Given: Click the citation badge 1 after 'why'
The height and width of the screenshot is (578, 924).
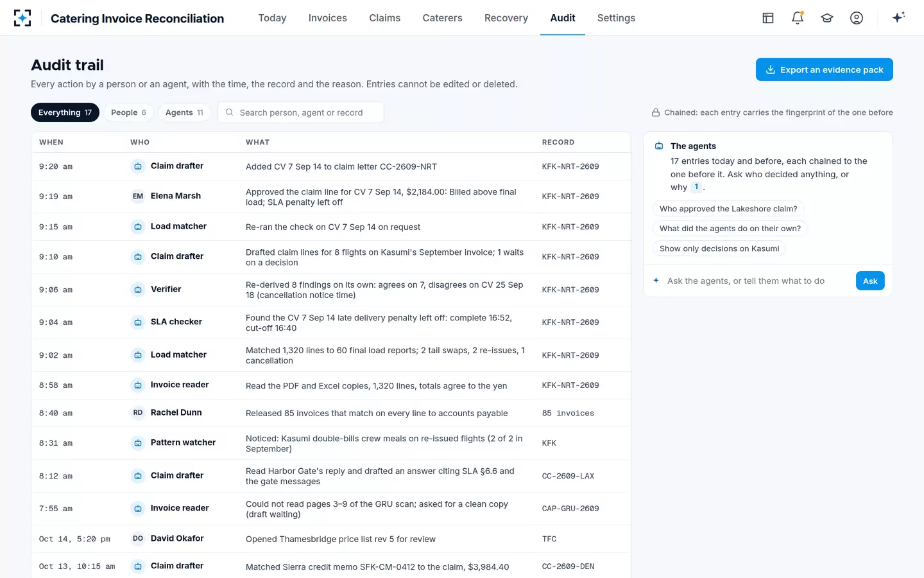Looking at the screenshot, I should pos(696,187).
